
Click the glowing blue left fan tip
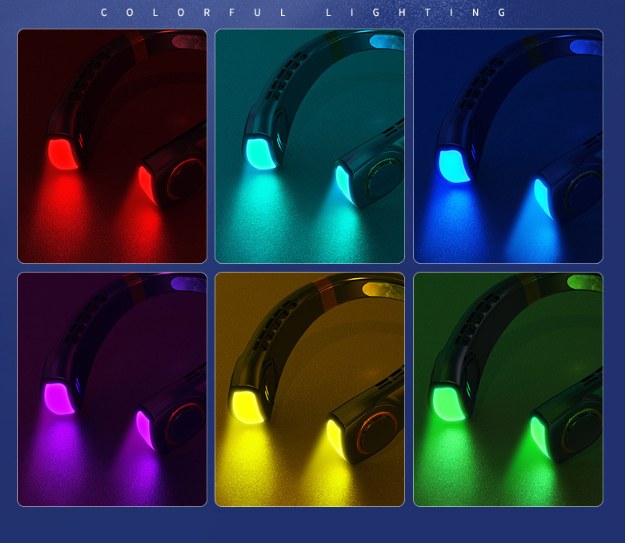456,163
